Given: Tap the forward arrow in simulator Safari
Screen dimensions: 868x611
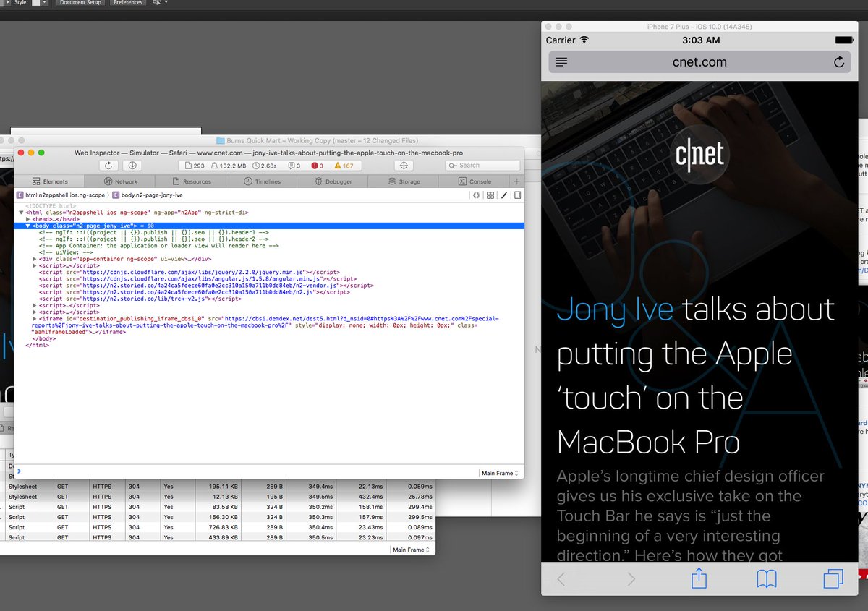Looking at the screenshot, I should tap(631, 578).
